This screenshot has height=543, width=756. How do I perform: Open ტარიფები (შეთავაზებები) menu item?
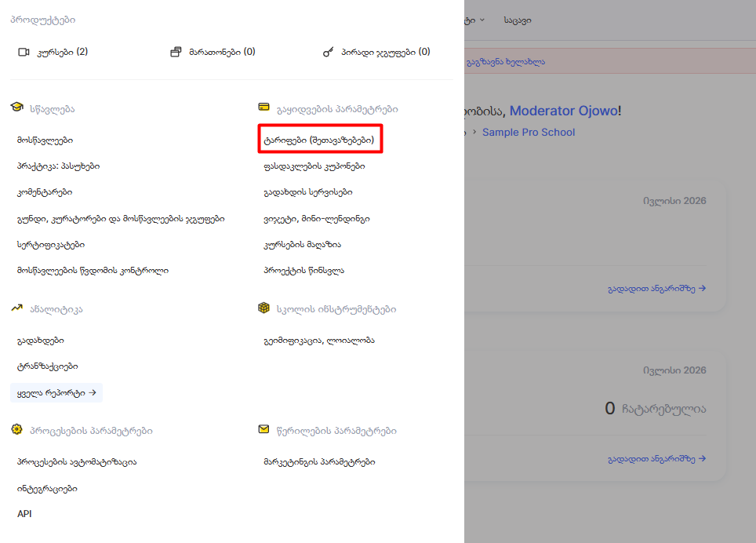(318, 140)
